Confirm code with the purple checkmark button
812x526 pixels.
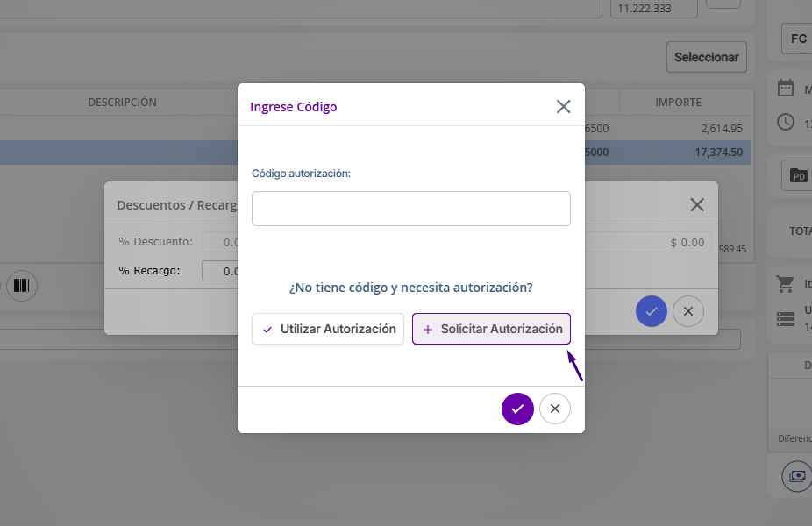coord(517,409)
